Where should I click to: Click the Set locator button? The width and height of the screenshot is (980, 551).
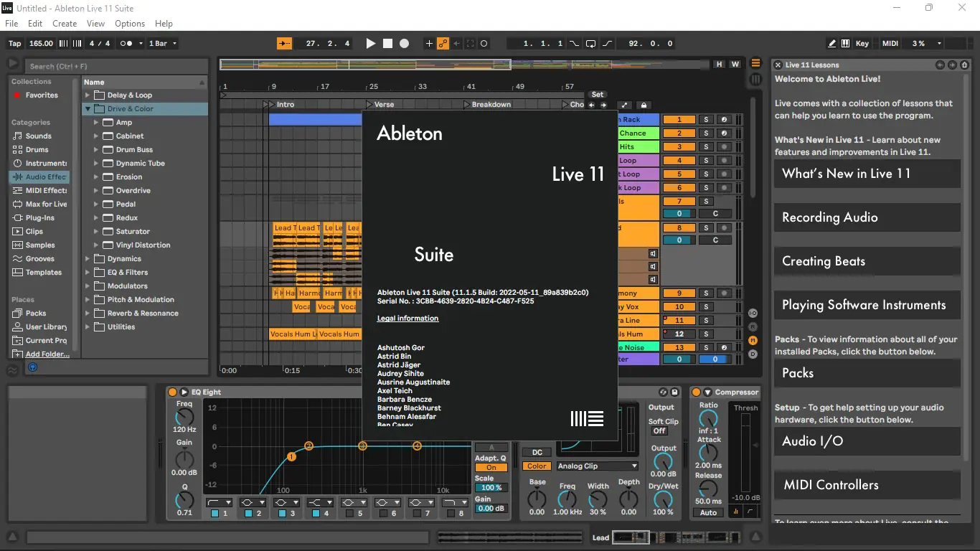[598, 95]
